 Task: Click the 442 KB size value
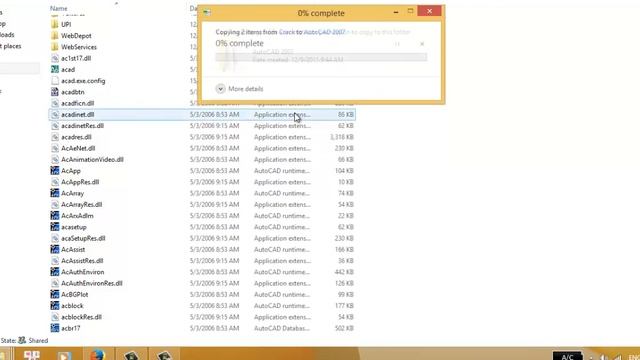click(344, 272)
